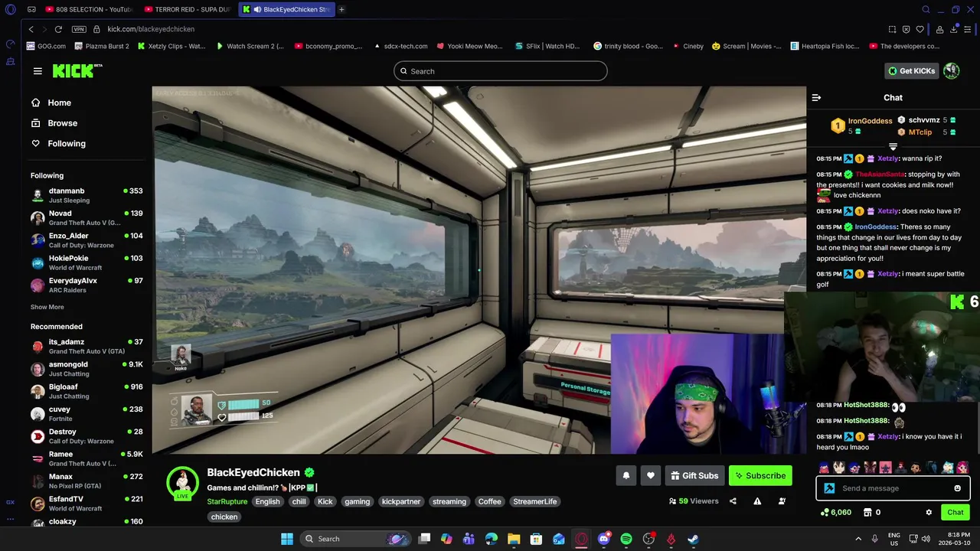This screenshot has height=551, width=980.
Task: Click the browser address bar URL
Action: click(151, 29)
